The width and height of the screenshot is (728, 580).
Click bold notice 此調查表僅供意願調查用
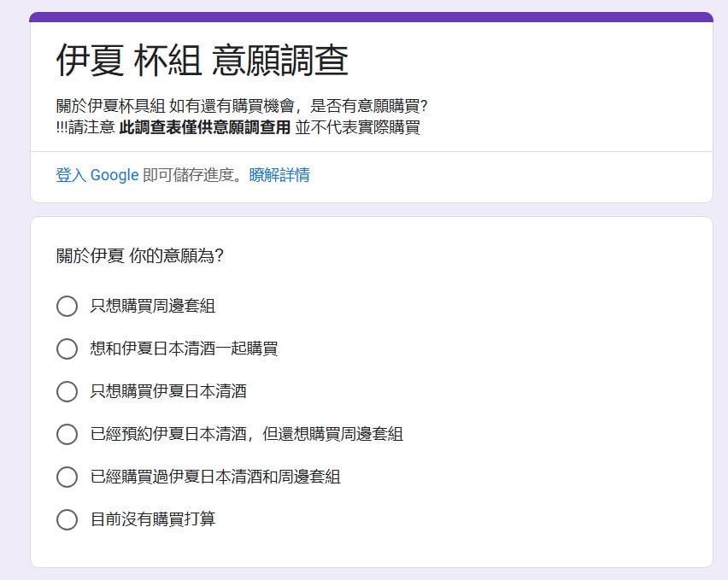[x=205, y=127]
